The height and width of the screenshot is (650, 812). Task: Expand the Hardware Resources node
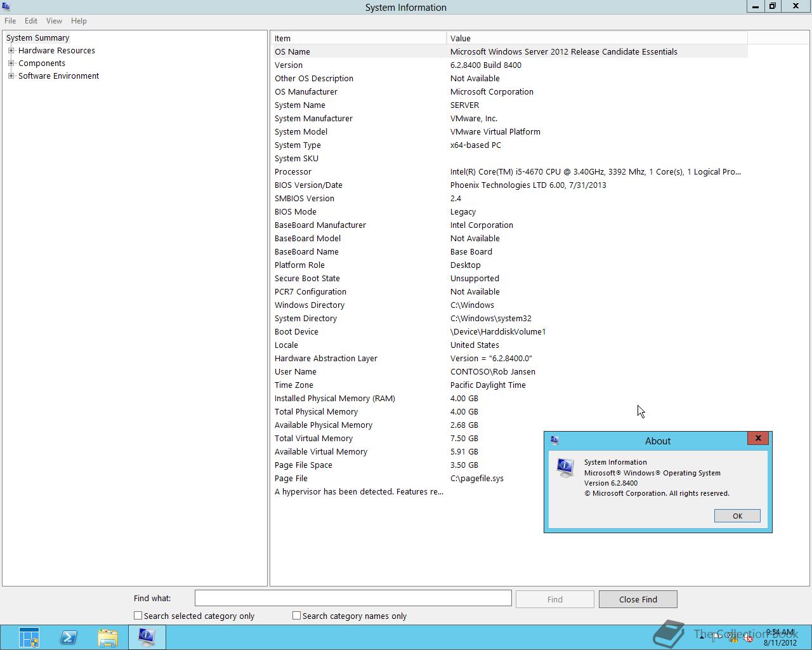point(11,50)
